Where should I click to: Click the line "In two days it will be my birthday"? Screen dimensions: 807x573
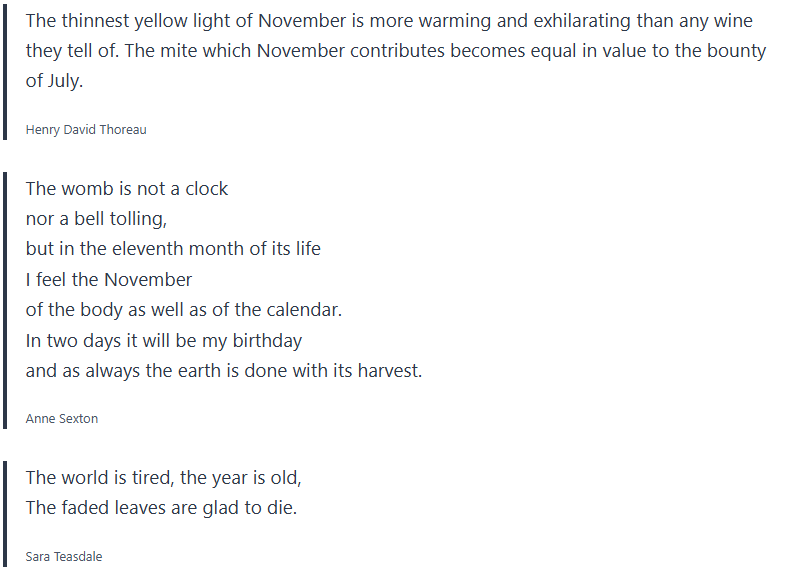[x=164, y=340]
